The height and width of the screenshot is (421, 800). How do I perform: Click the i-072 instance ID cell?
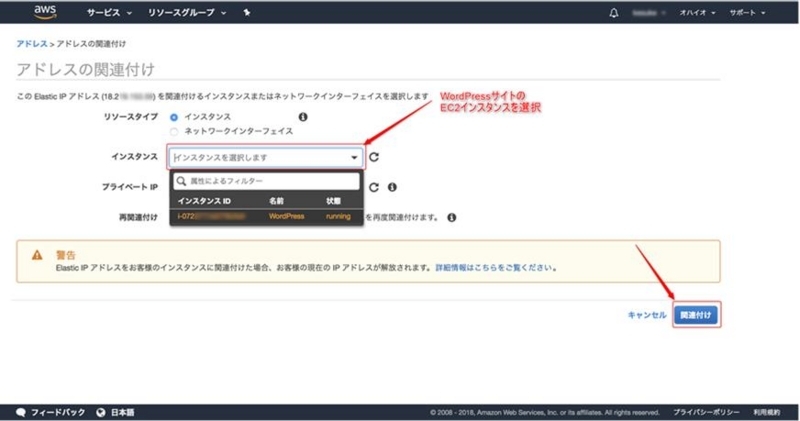click(211, 216)
